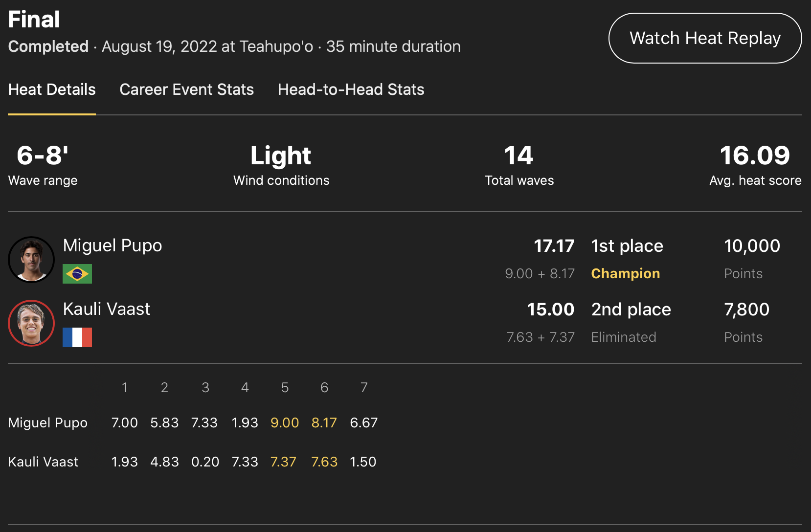The height and width of the screenshot is (532, 811).
Task: Click the France flag icon
Action: [77, 337]
